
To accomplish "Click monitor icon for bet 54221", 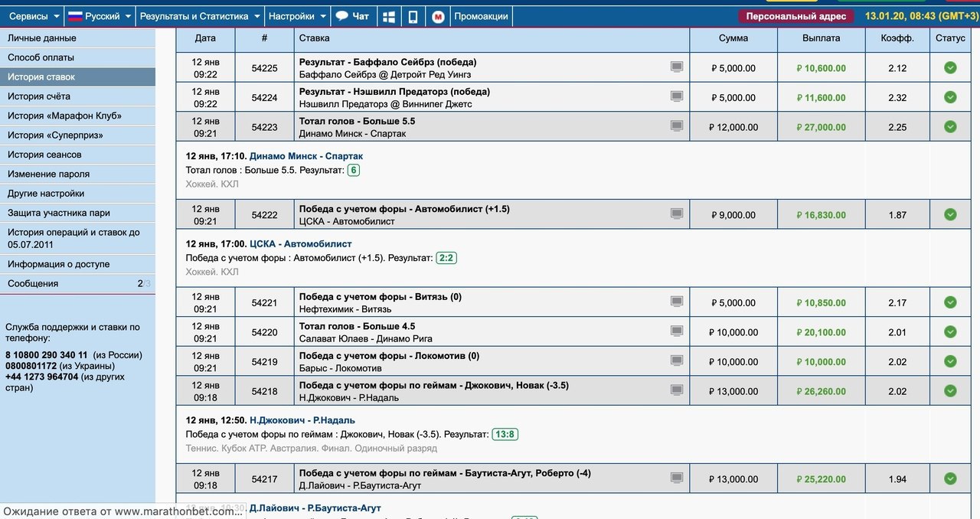I will [x=677, y=302].
